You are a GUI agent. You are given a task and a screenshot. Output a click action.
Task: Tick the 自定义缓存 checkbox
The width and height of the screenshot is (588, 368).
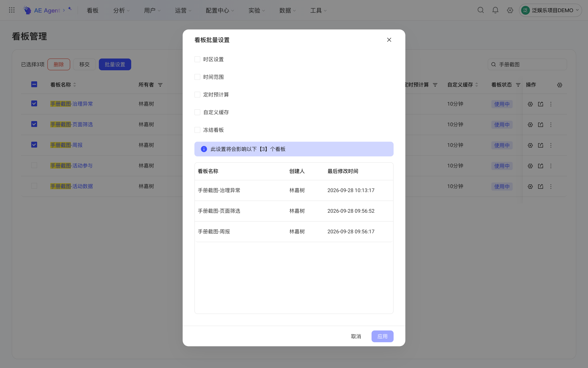tap(197, 112)
